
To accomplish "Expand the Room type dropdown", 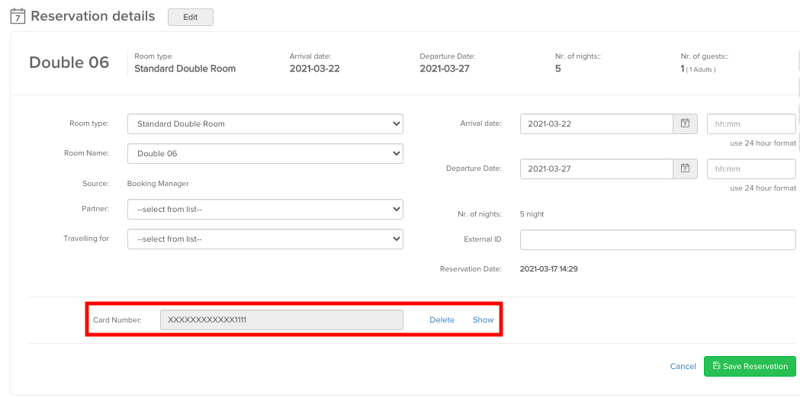I will pos(265,123).
